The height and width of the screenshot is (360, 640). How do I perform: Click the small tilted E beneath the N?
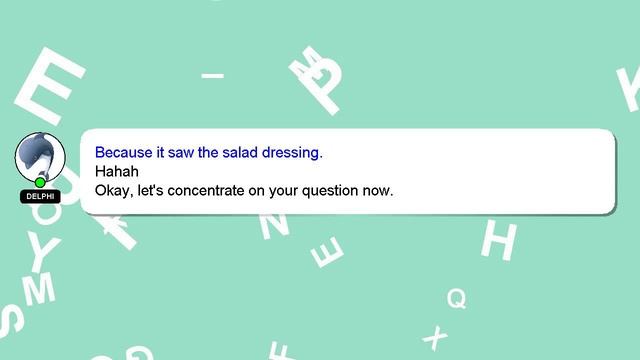click(327, 252)
